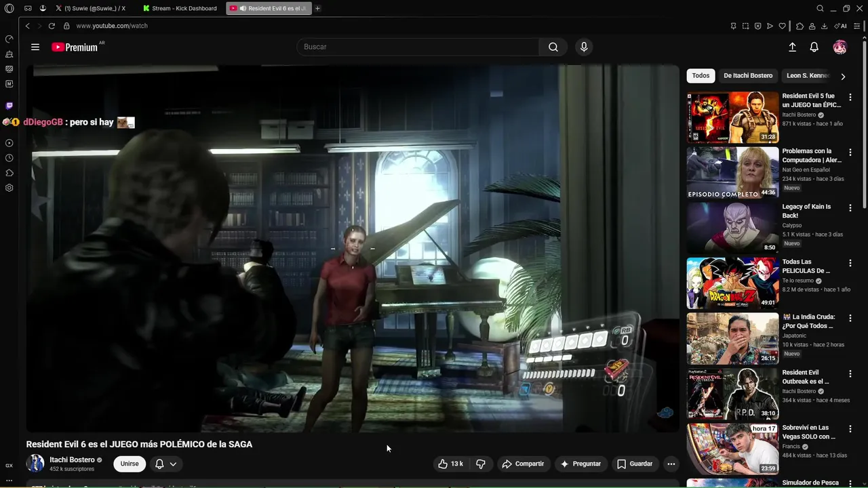The height and width of the screenshot is (488, 868).
Task: Switch to Suwie X browser tab
Action: (92, 8)
